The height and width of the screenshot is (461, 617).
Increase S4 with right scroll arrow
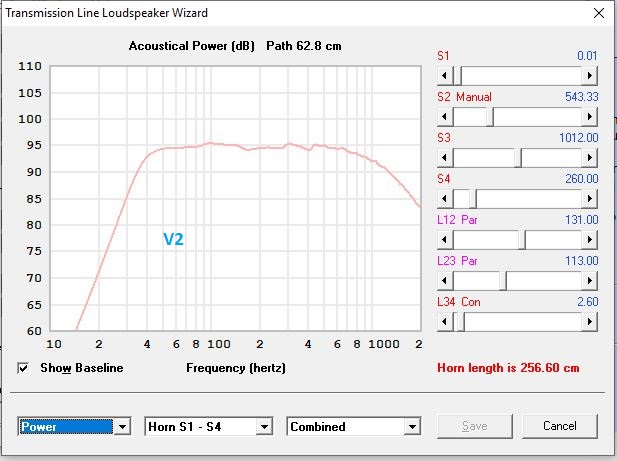589,199
